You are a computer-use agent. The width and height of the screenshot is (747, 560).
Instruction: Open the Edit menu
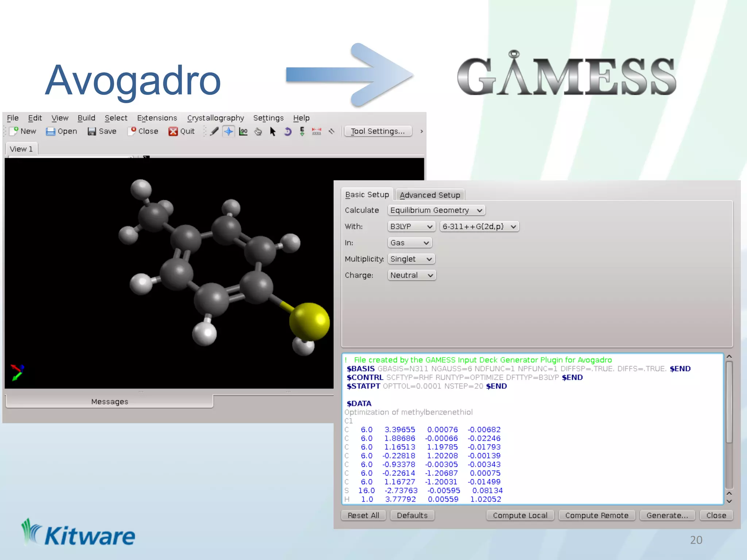pyautogui.click(x=35, y=118)
